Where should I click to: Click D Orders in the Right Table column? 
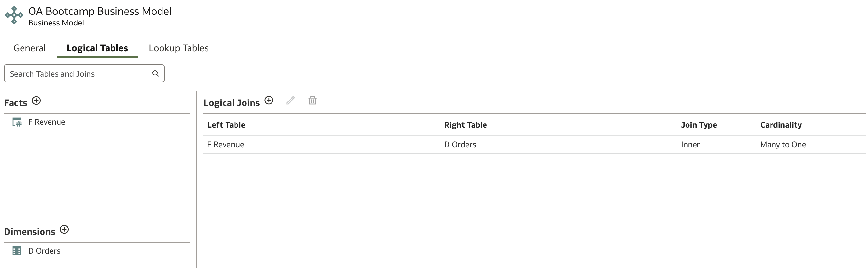pos(460,144)
